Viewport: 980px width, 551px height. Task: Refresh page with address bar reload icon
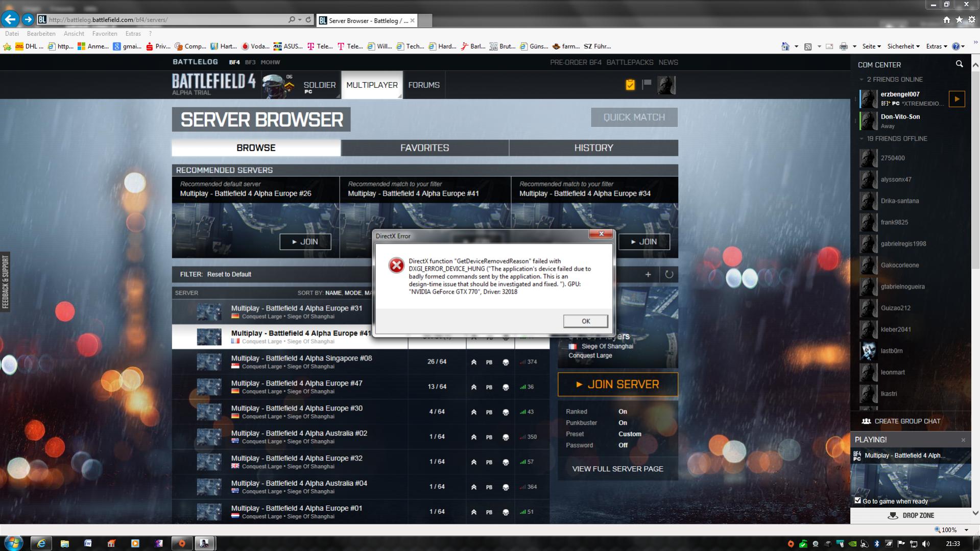click(308, 19)
